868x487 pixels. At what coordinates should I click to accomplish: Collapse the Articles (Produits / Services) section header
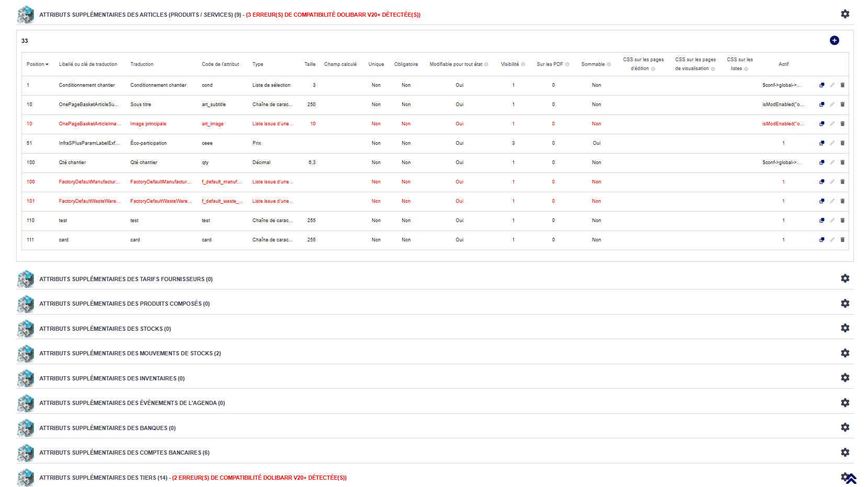click(x=140, y=15)
